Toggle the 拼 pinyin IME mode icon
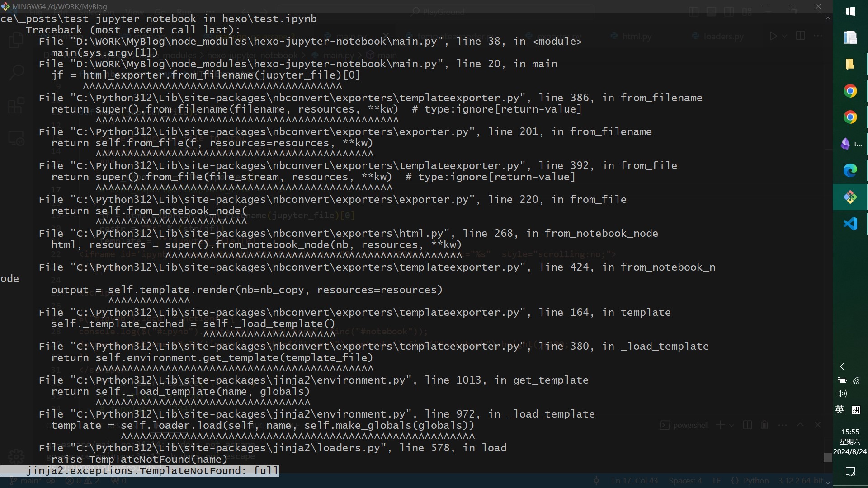Screen dimensions: 868x488 tap(856, 410)
